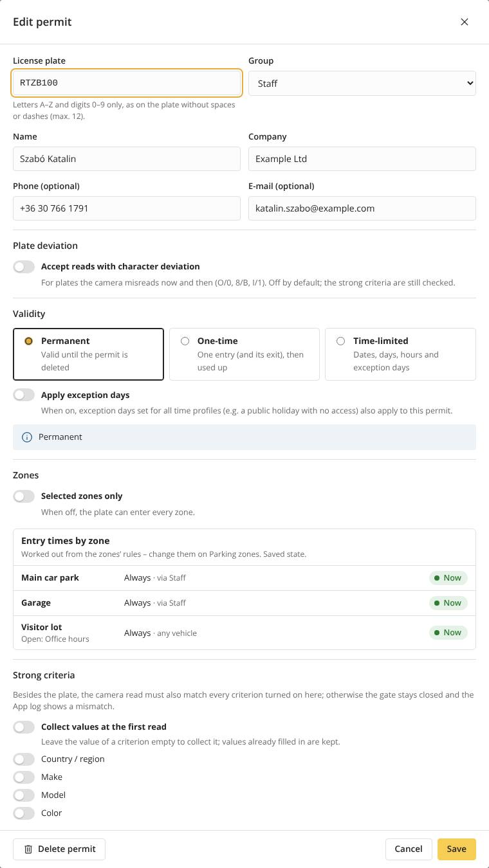
Task: Click the 'Entry times by zone' heading
Action: coord(66,541)
